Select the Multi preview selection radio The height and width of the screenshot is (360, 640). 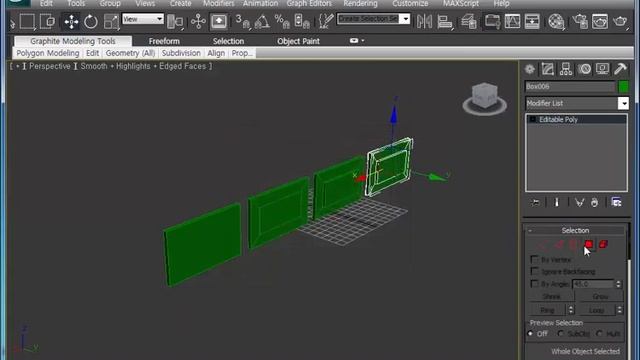[x=599, y=333]
